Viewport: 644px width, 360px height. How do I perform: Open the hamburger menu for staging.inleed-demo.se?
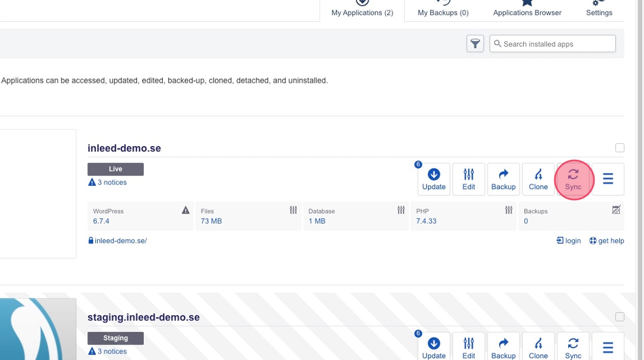click(608, 347)
